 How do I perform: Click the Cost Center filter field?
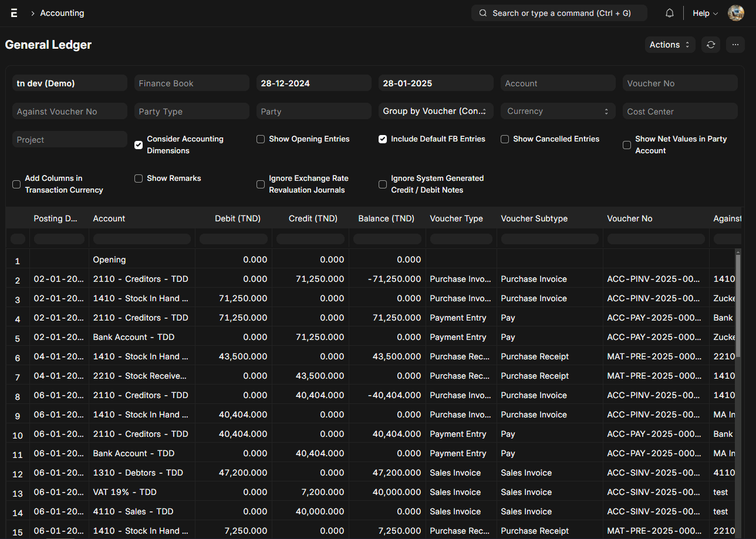pyautogui.click(x=680, y=111)
